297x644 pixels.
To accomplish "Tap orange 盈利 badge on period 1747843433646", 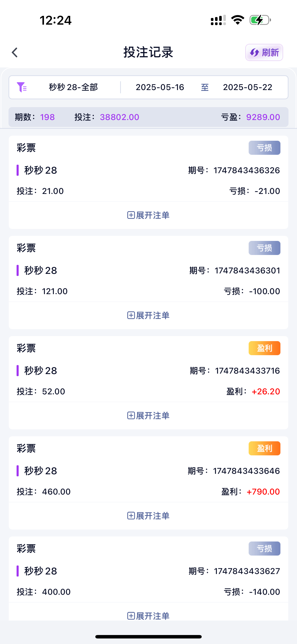I will click(x=264, y=448).
